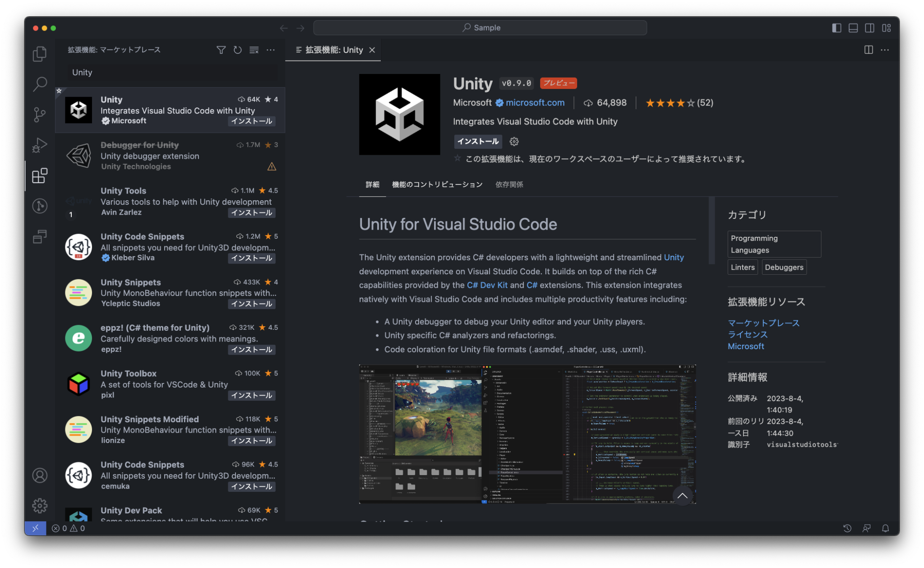Toggle the bottom panel visibility
The width and height of the screenshot is (924, 568).
[853, 28]
